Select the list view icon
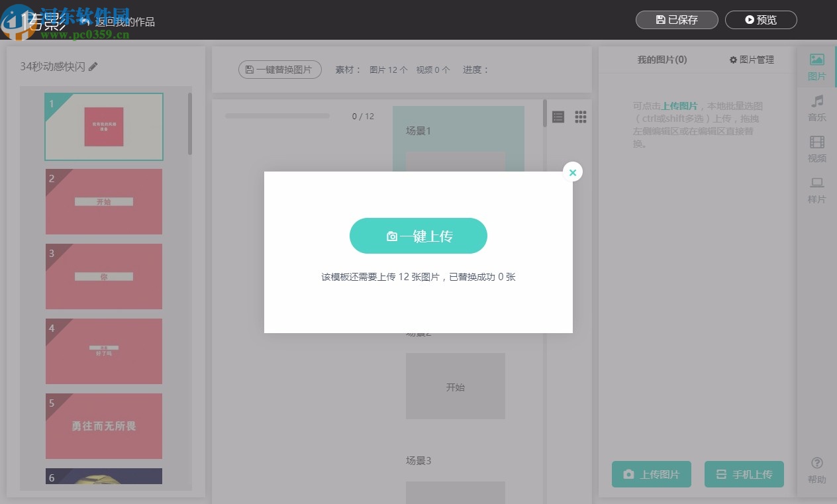The image size is (837, 504). click(x=558, y=117)
